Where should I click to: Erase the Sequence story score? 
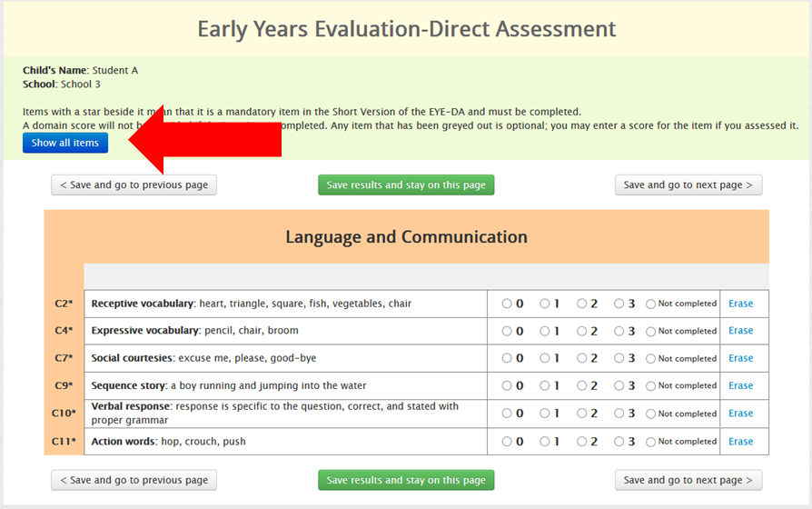(740, 385)
